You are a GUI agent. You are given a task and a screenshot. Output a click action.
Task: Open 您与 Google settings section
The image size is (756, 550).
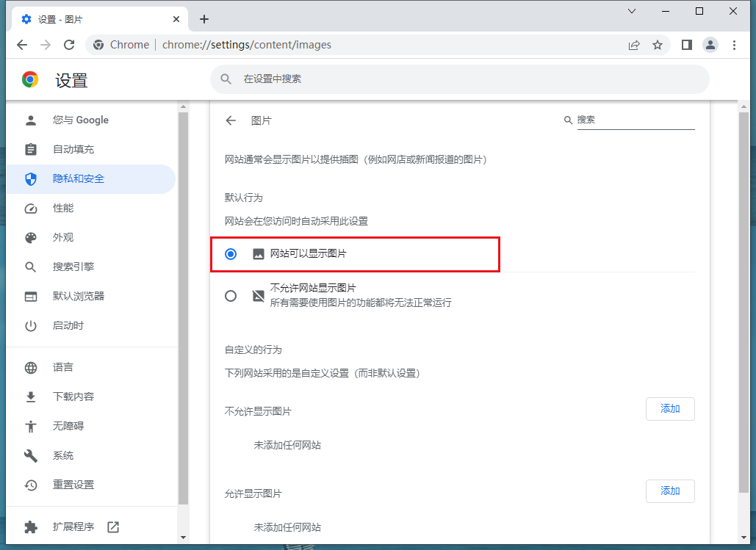[x=90, y=120]
